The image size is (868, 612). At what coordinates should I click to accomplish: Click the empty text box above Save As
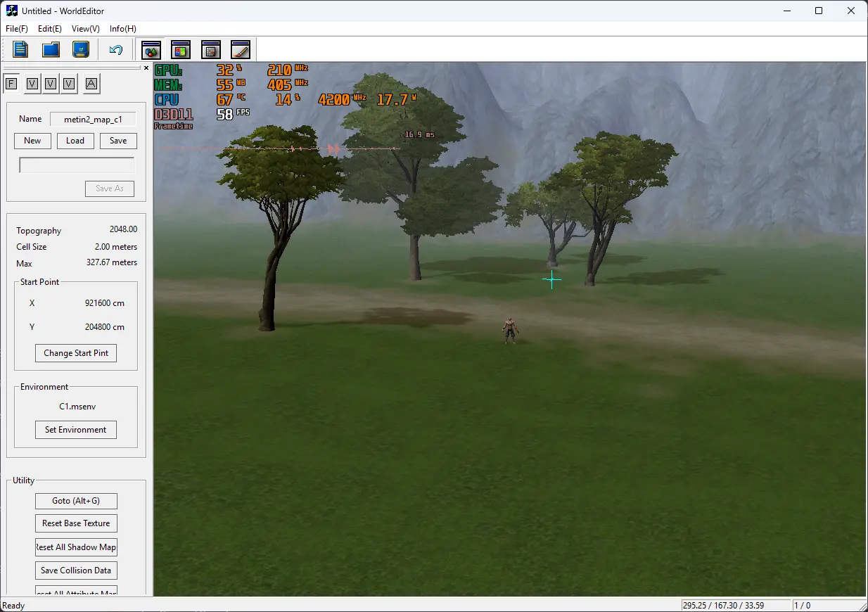coord(77,165)
